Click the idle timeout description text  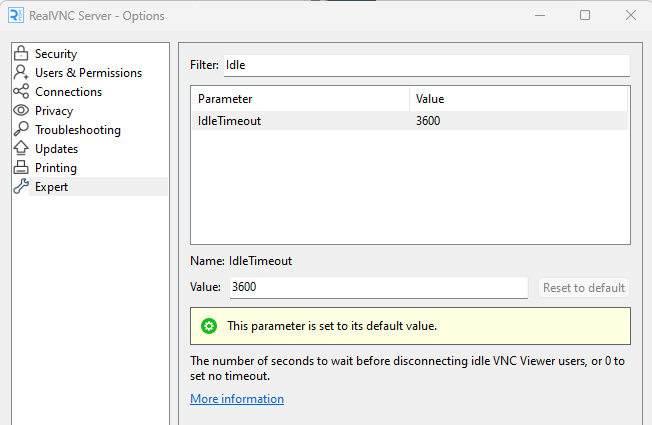tap(408, 368)
